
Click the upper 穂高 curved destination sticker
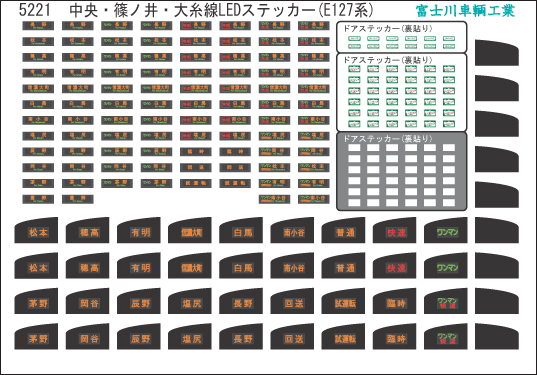[x=87, y=230]
